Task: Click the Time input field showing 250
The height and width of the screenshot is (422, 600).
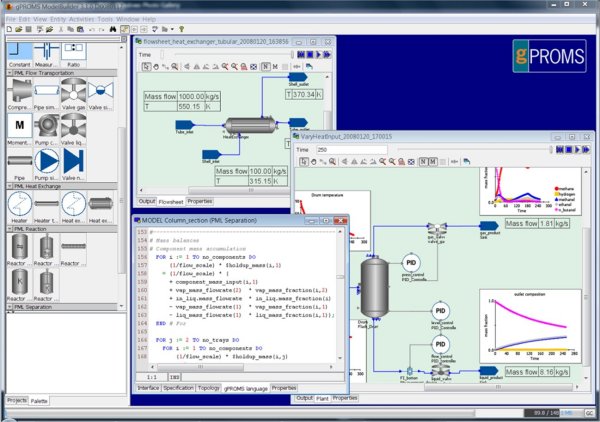Action: pos(352,150)
